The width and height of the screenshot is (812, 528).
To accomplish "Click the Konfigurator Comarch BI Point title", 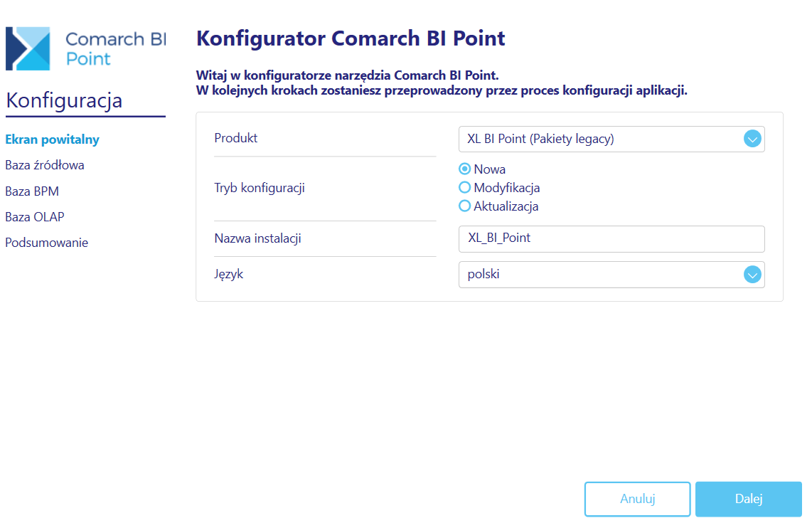I will 351,38.
